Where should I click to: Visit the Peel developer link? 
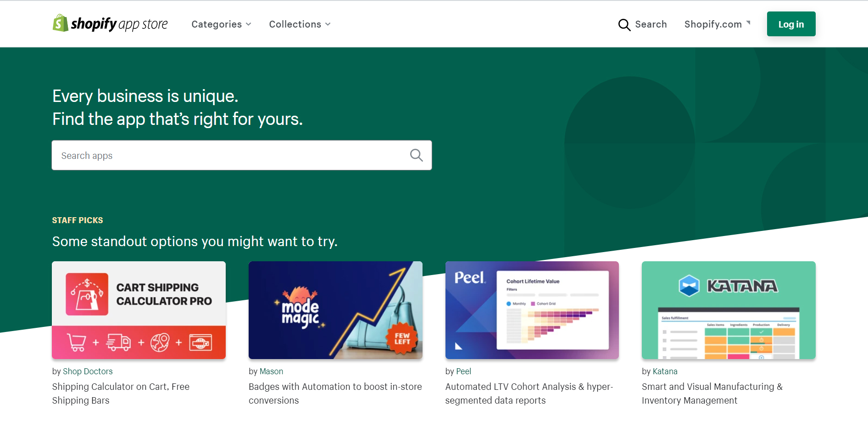463,371
